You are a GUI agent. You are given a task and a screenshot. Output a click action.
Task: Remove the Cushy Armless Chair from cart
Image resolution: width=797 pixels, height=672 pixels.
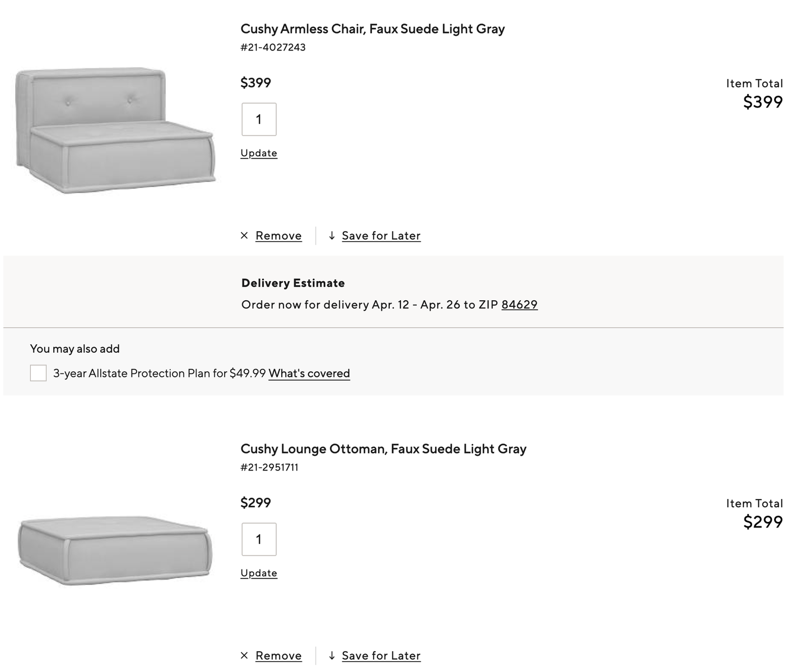tap(278, 236)
